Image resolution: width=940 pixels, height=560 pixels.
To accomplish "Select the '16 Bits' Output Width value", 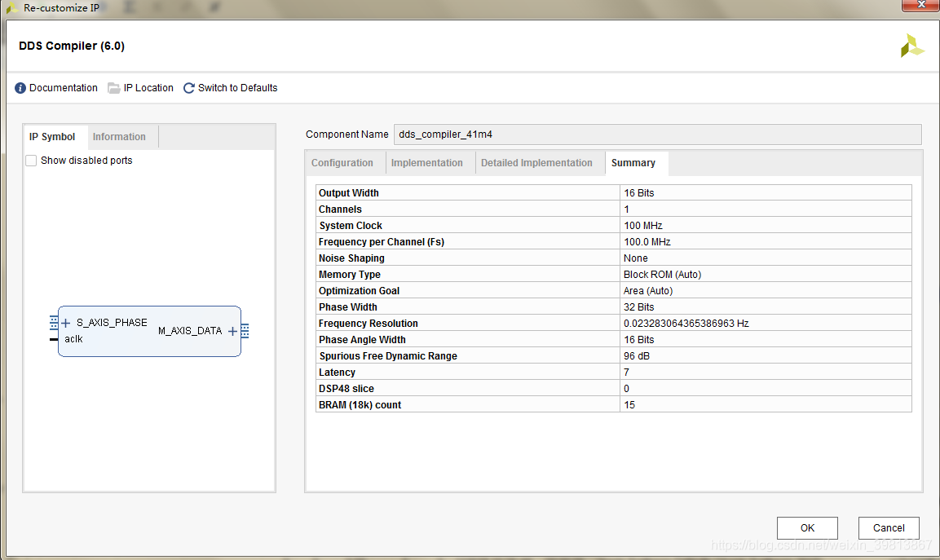I will click(639, 193).
